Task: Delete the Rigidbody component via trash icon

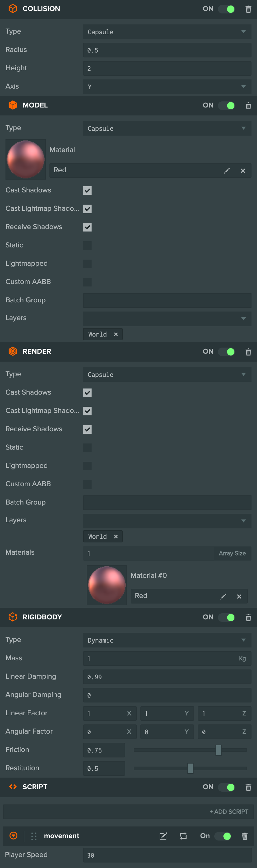Action: [248, 617]
